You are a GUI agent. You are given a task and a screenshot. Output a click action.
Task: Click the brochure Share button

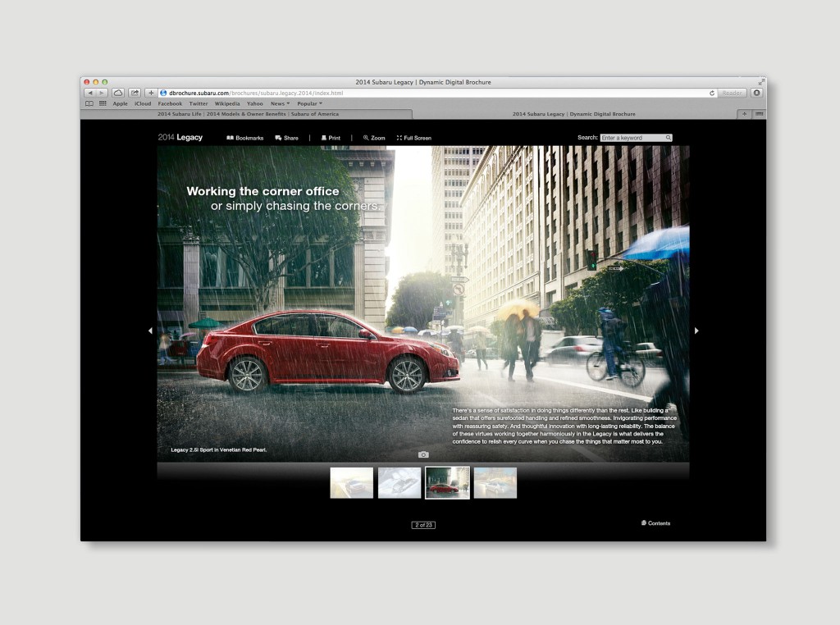point(286,138)
